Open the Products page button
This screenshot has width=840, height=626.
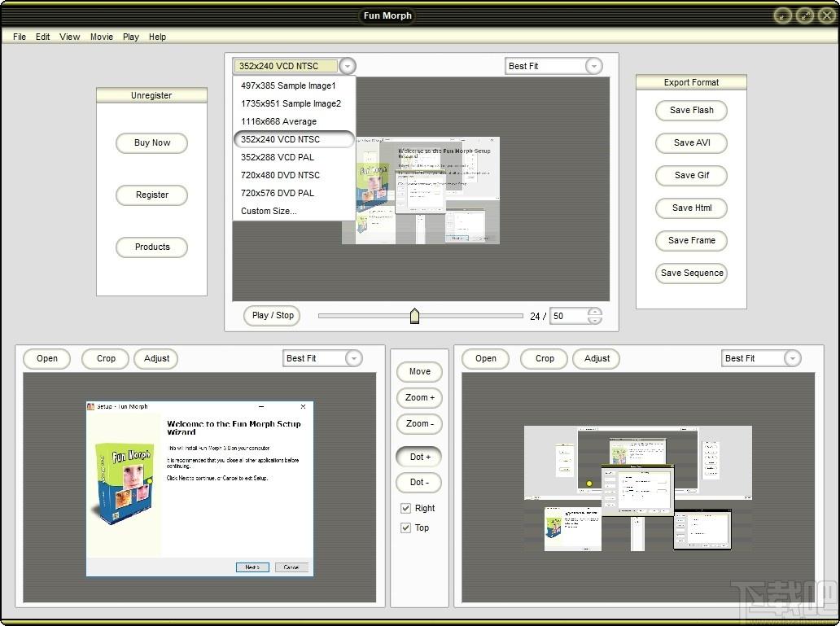coord(151,247)
